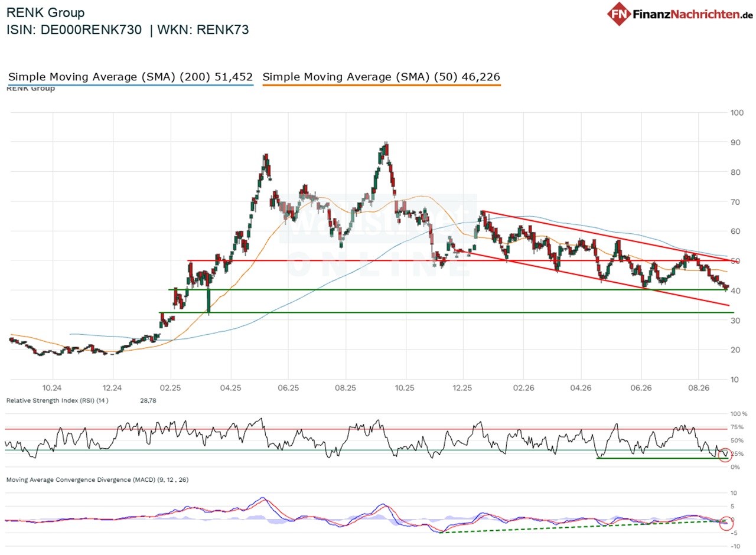Click the 04.26 date axis label
The height and width of the screenshot is (555, 756).
point(581,388)
